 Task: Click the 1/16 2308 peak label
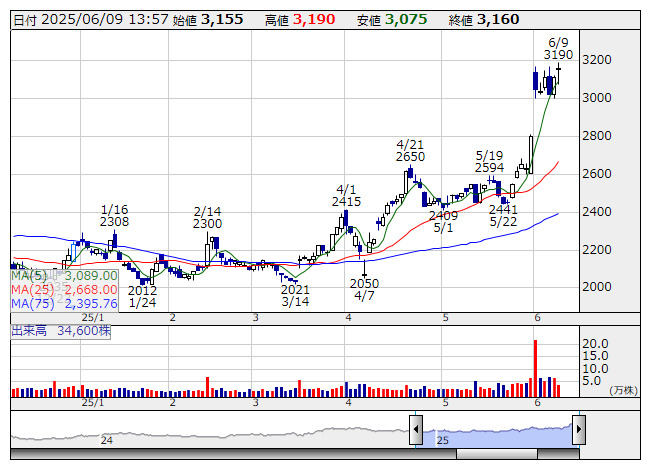114,215
